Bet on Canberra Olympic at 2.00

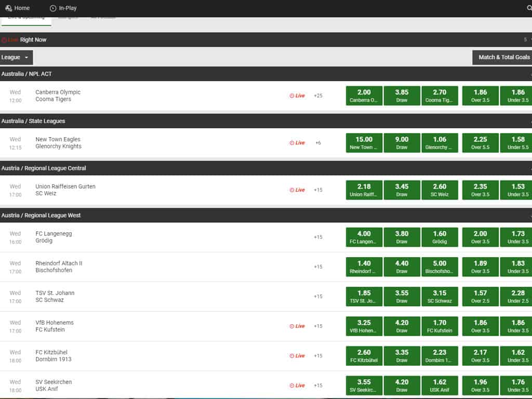(364, 96)
